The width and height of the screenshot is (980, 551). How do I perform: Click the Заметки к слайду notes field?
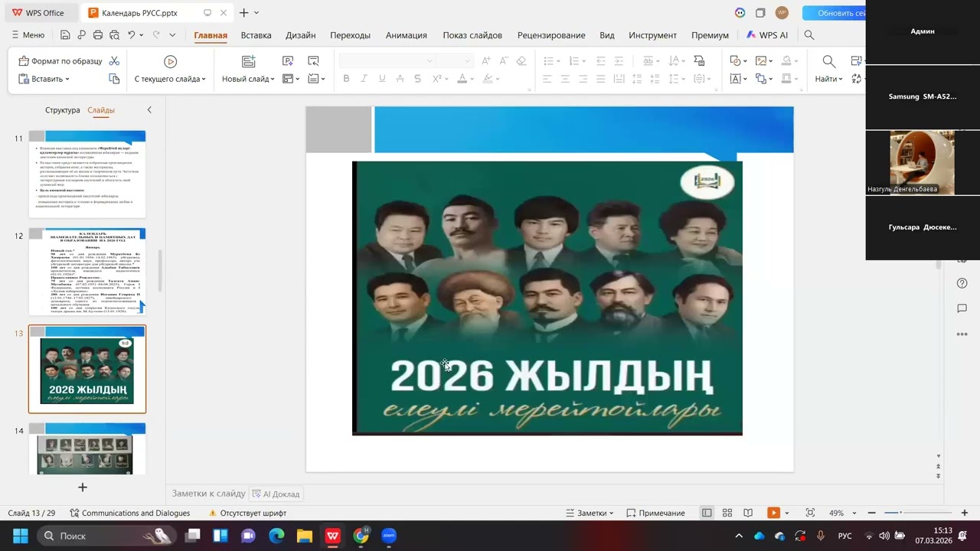(208, 494)
